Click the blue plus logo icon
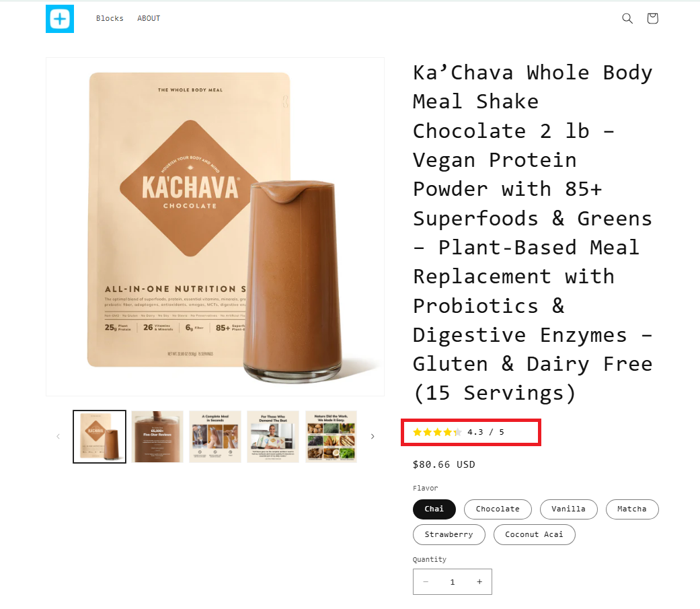Viewport: 700px width, 609px height. pos(60,19)
